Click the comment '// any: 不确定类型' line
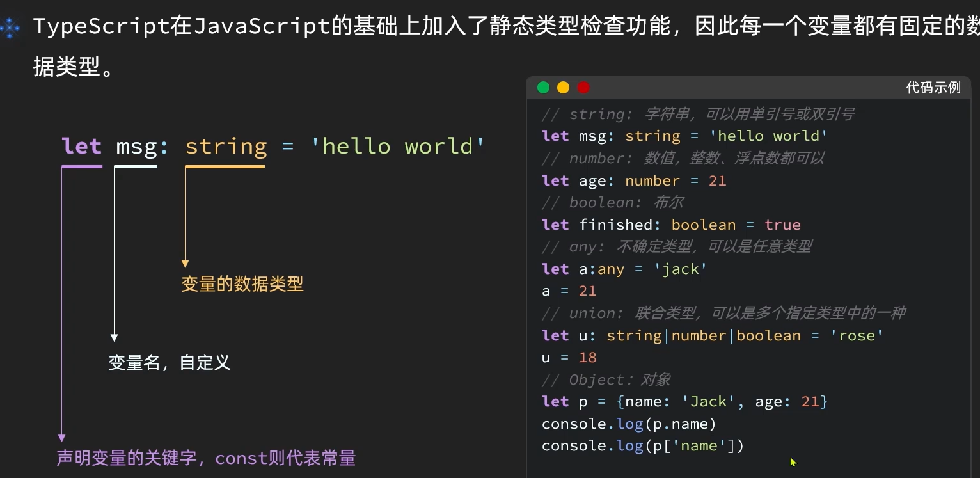 677,246
